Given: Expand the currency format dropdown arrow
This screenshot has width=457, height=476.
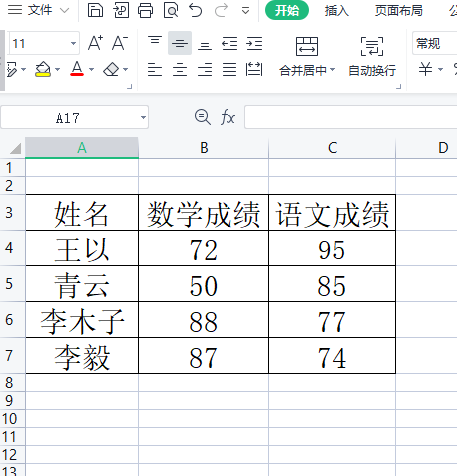Looking at the screenshot, I should click(x=440, y=69).
